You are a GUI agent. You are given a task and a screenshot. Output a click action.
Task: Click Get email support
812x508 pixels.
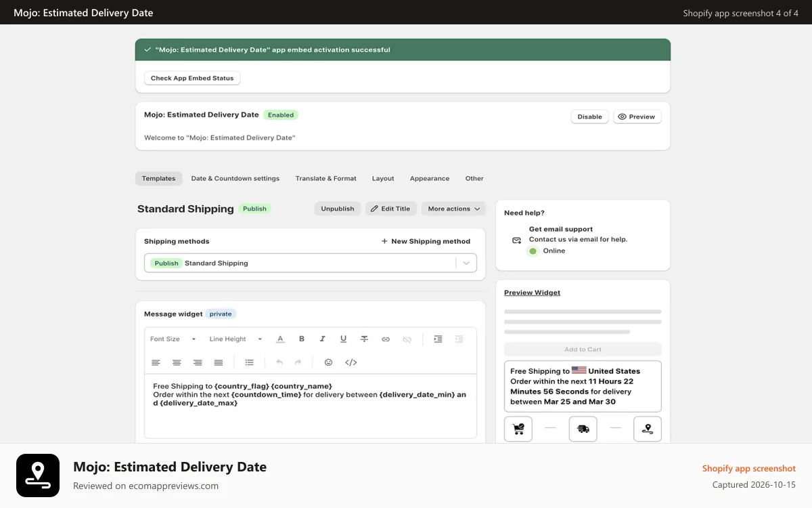click(561, 229)
